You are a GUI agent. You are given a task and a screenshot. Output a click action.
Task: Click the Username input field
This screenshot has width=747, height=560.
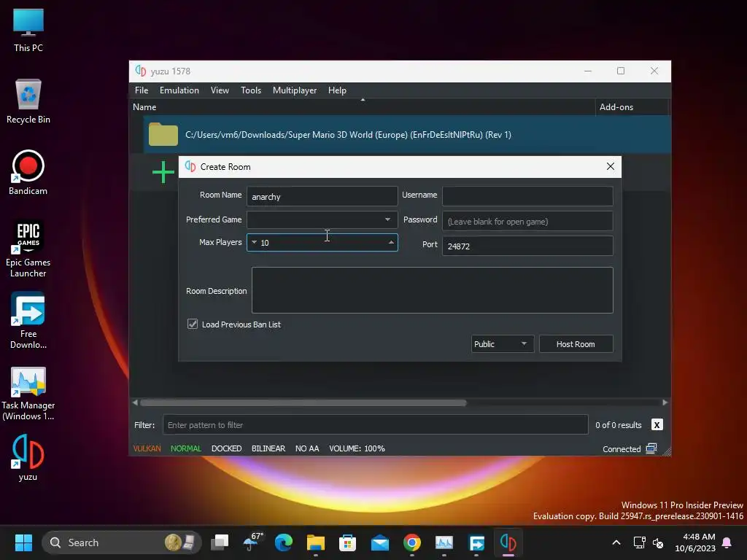point(527,196)
